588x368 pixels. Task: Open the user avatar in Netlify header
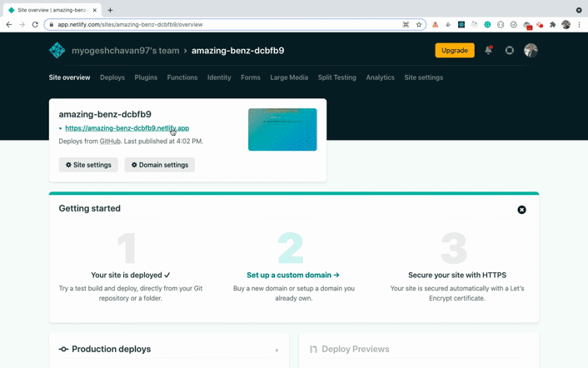click(x=531, y=50)
